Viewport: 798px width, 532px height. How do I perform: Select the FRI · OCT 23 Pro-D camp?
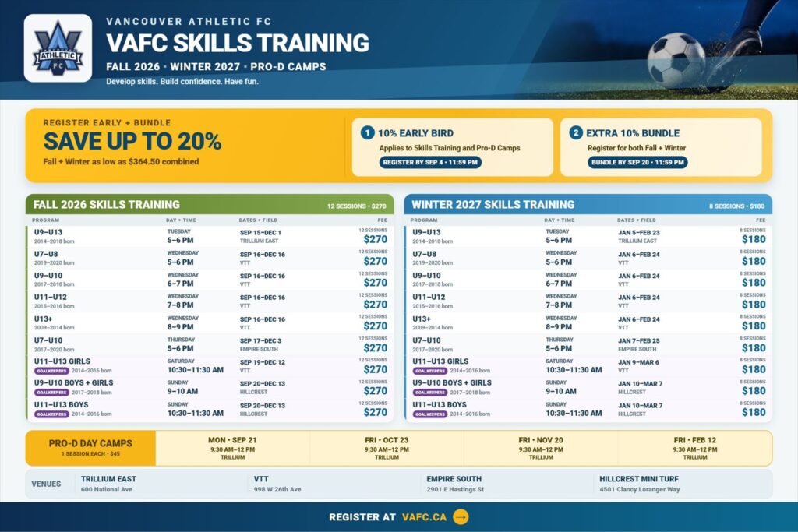click(x=387, y=448)
